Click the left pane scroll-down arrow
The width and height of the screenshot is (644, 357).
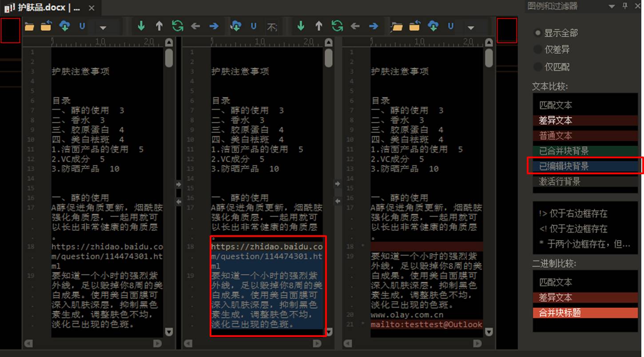coord(169,332)
